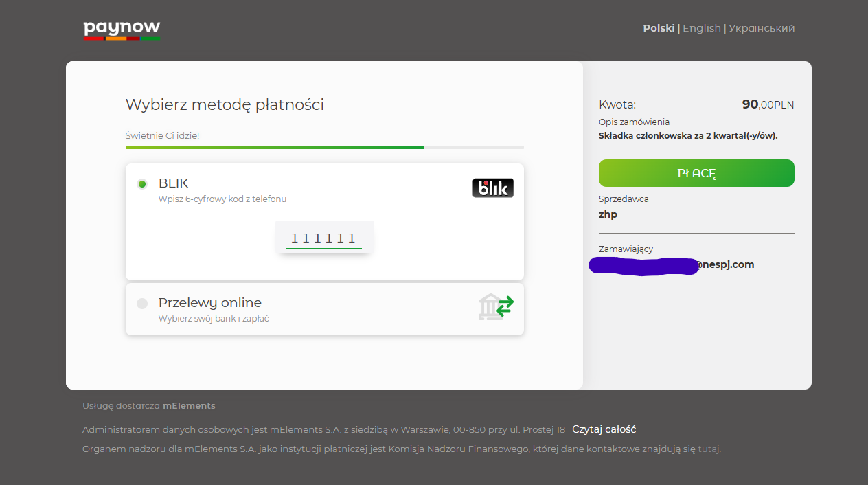Image resolution: width=868 pixels, height=485 pixels.
Task: Click the 90,00 PLN amount
Action: (767, 104)
